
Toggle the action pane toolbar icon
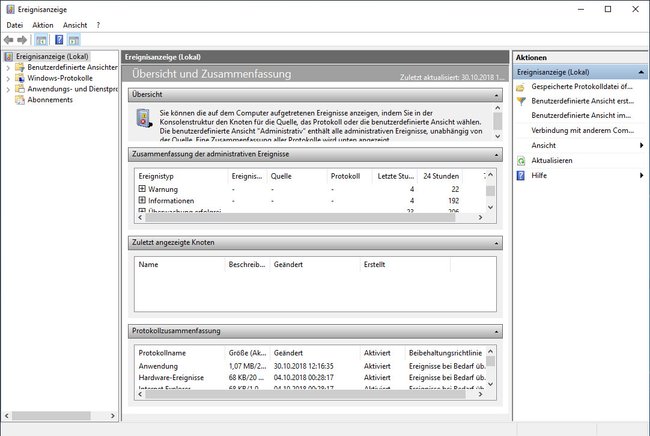click(74, 40)
